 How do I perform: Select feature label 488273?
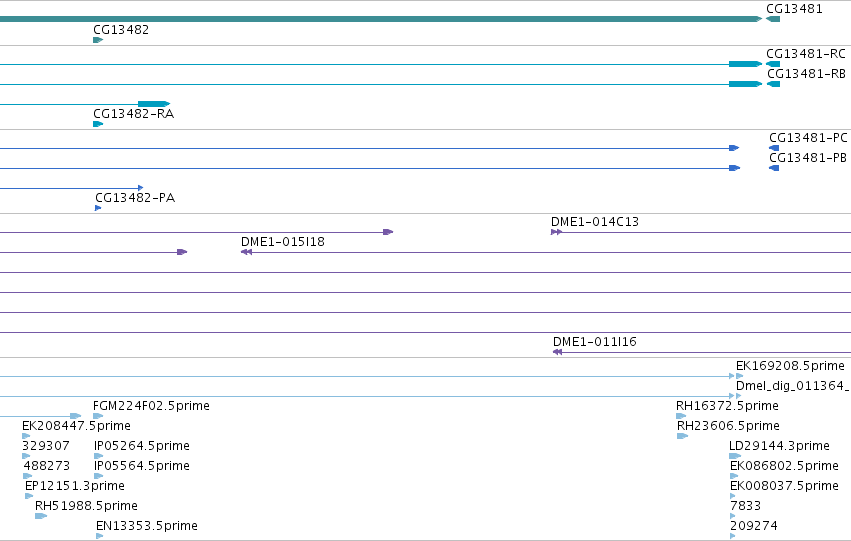click(x=47, y=466)
